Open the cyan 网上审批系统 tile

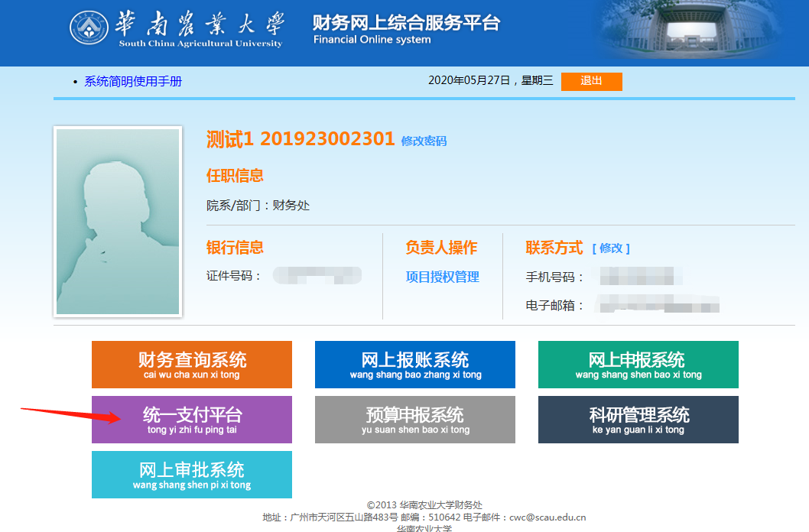click(192, 475)
